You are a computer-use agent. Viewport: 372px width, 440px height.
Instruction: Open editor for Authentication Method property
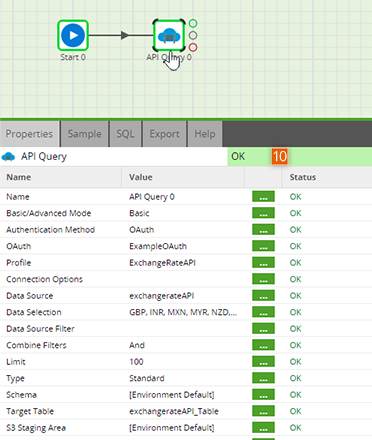(x=263, y=229)
